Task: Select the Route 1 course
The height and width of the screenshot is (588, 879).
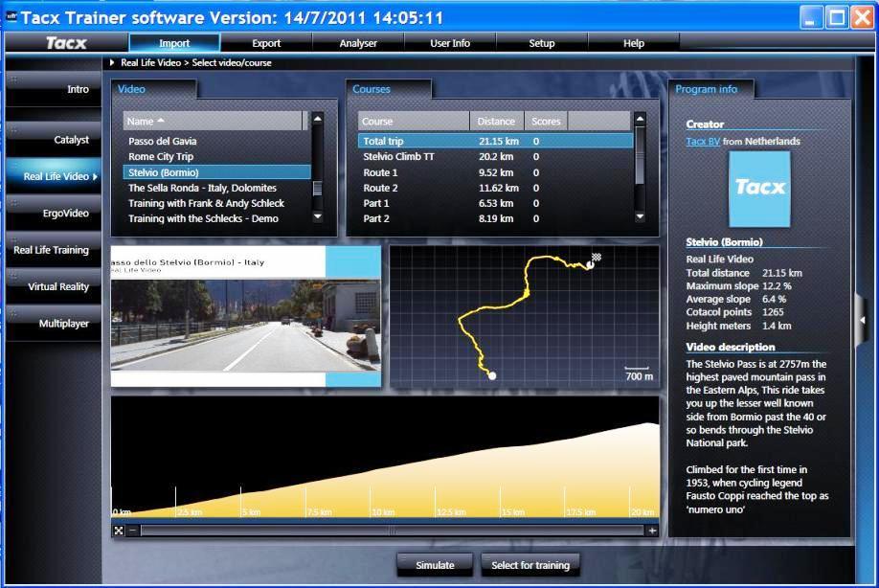Action: tap(496, 172)
